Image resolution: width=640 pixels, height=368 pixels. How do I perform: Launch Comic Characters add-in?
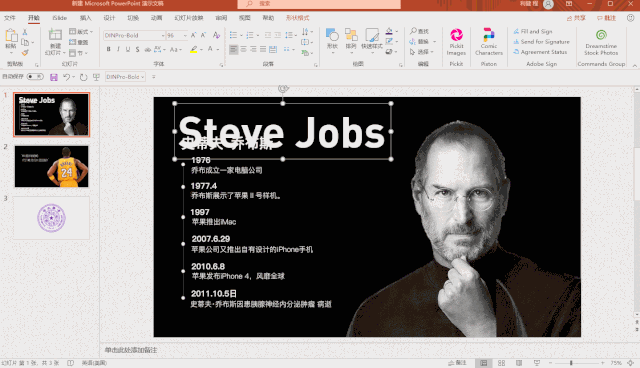tap(489, 42)
